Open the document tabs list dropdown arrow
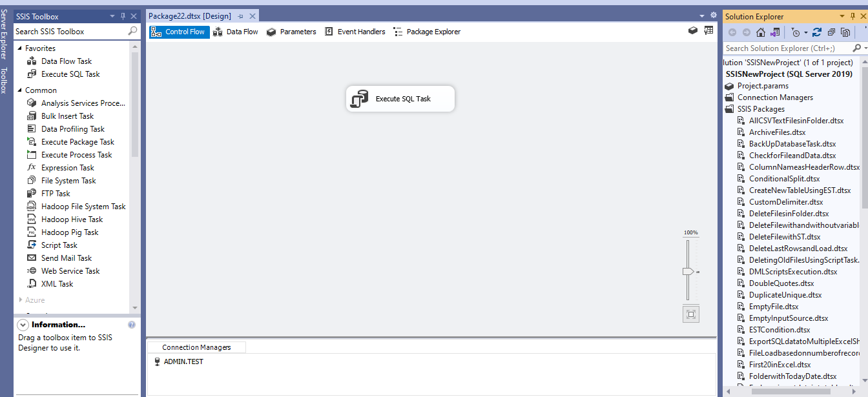The width and height of the screenshot is (868, 397). 702,15
